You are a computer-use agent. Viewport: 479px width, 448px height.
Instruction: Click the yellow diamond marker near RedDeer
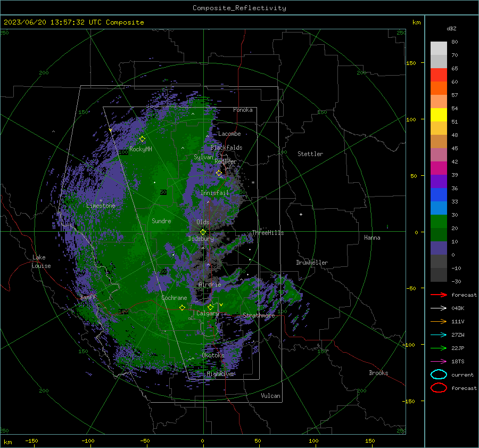tap(219, 173)
